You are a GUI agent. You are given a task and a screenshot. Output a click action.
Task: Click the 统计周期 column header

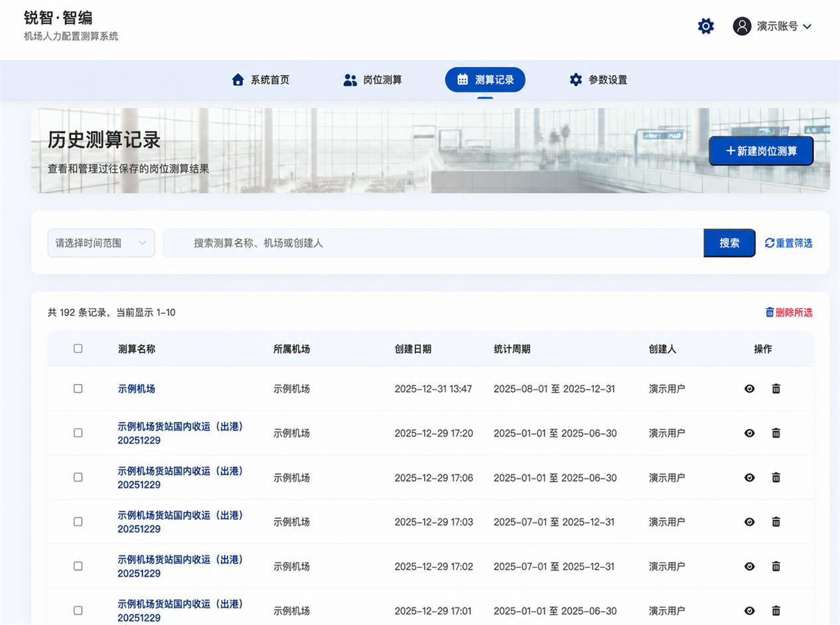tap(512, 349)
